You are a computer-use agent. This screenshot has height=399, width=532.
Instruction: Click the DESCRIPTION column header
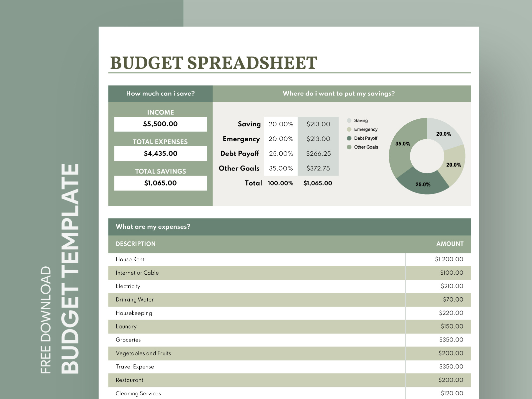[136, 244]
